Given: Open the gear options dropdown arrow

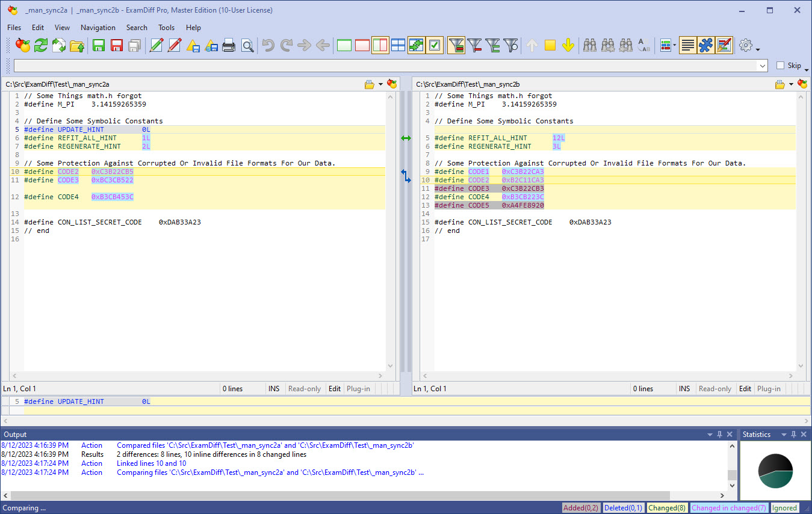Looking at the screenshot, I should click(758, 49).
